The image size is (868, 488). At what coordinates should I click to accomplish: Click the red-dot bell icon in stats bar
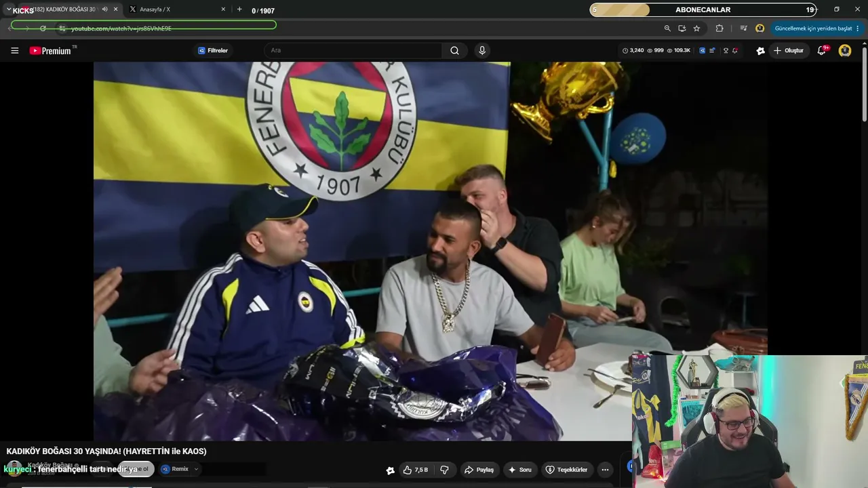(x=735, y=51)
